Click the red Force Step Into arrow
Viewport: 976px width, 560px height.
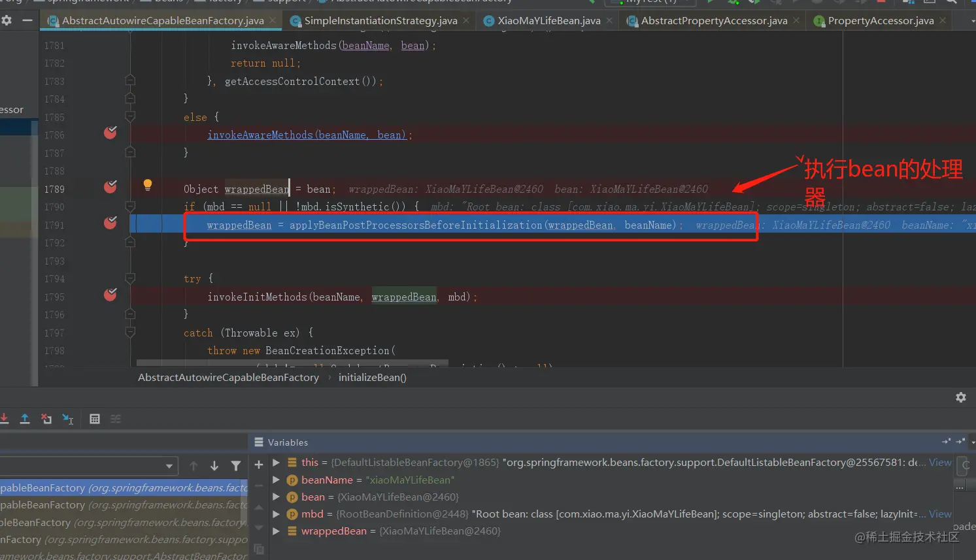point(4,418)
